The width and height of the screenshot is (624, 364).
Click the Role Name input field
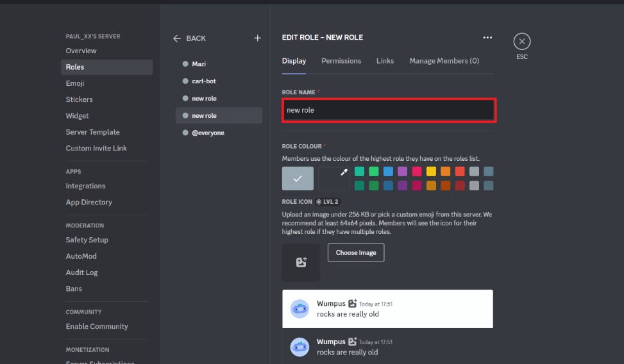pyautogui.click(x=389, y=110)
